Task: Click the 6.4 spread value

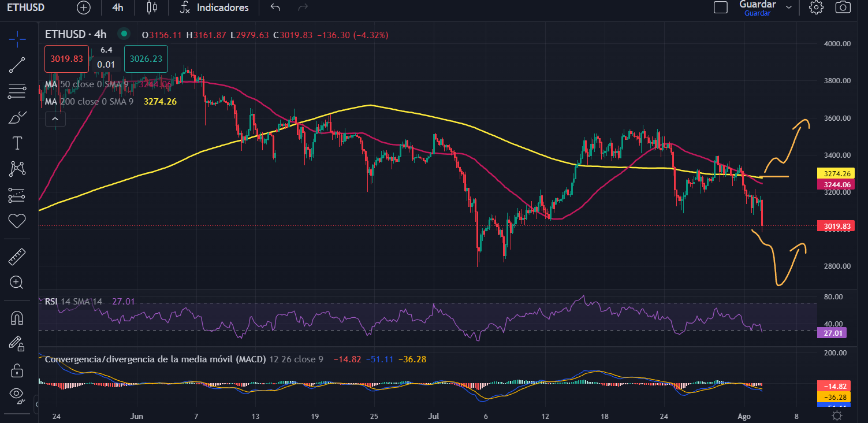Action: point(106,50)
